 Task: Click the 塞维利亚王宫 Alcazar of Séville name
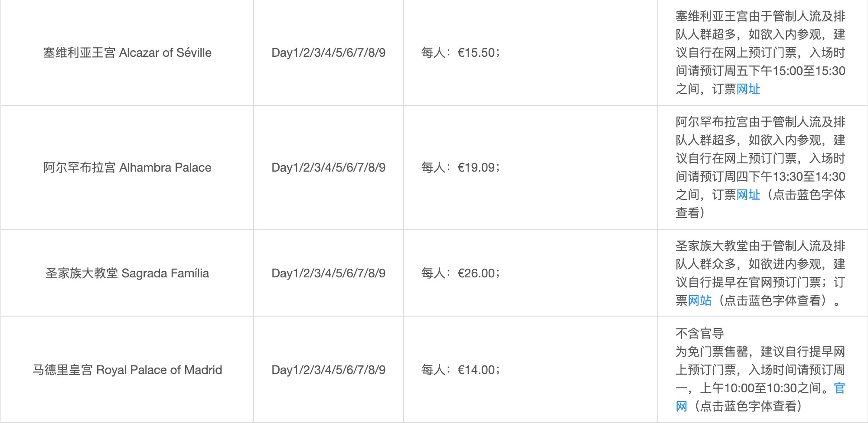(x=127, y=53)
